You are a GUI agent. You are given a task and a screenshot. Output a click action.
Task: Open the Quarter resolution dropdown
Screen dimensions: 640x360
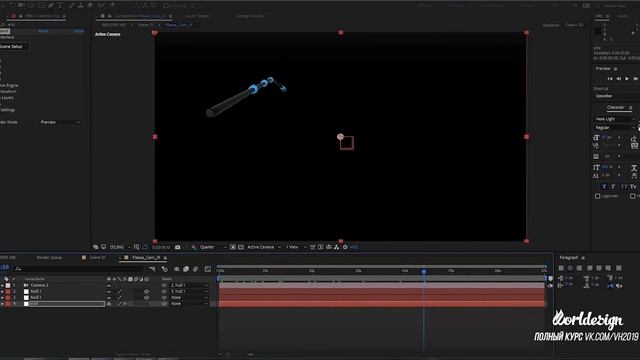pyautogui.click(x=212, y=247)
